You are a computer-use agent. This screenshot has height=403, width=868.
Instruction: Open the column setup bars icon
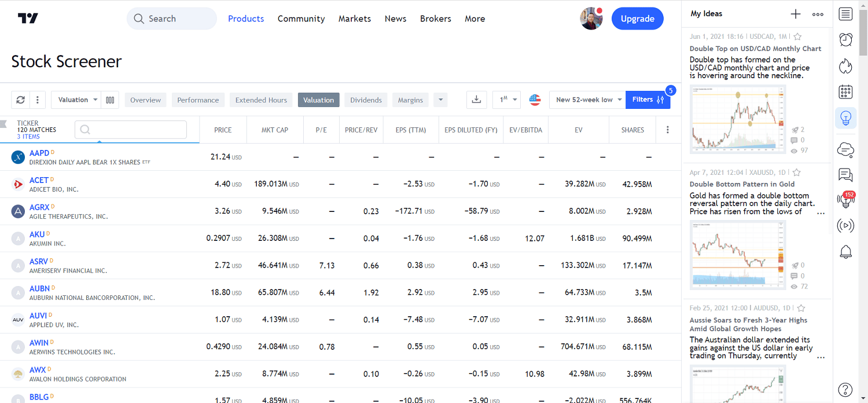(110, 100)
